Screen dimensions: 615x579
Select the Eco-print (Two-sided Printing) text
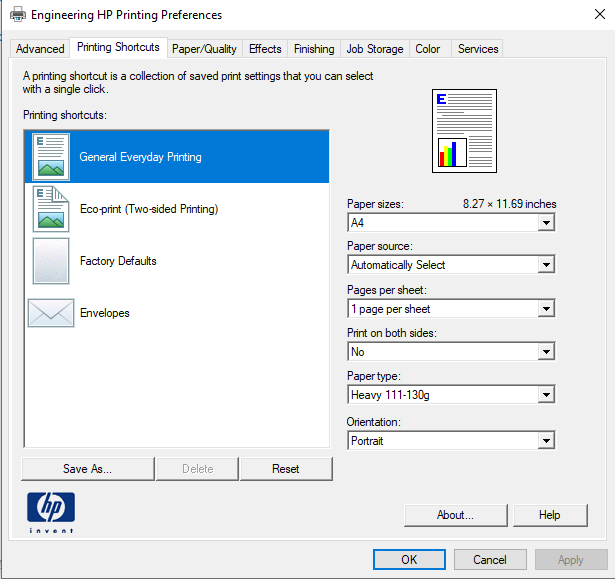pos(149,209)
